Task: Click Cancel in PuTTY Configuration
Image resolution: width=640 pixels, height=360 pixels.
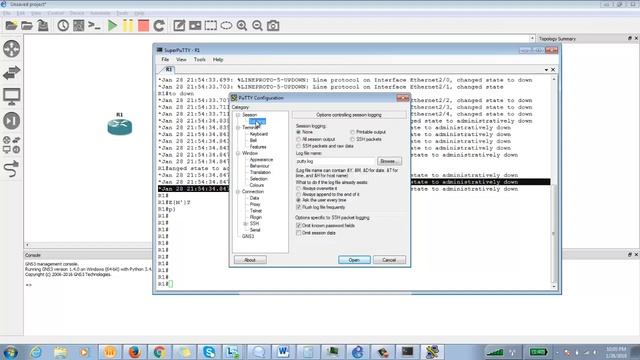Action: click(389, 260)
